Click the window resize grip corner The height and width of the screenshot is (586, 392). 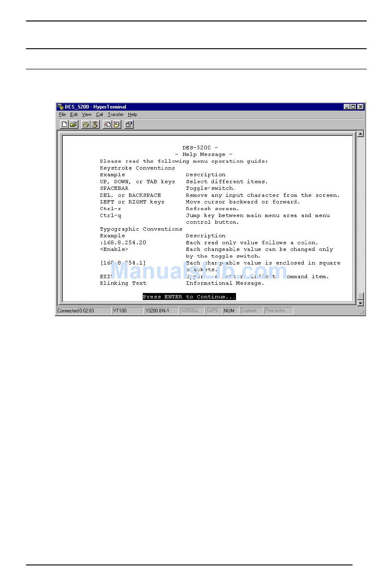click(362, 312)
